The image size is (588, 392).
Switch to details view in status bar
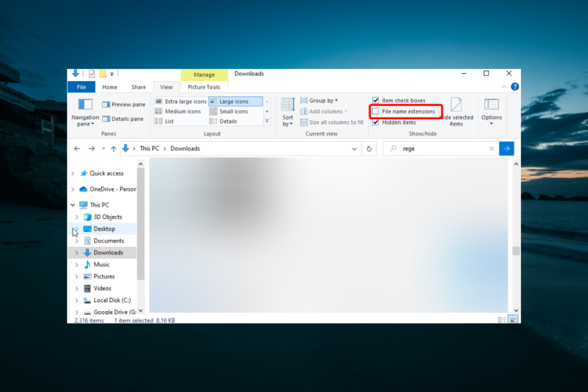point(502,320)
